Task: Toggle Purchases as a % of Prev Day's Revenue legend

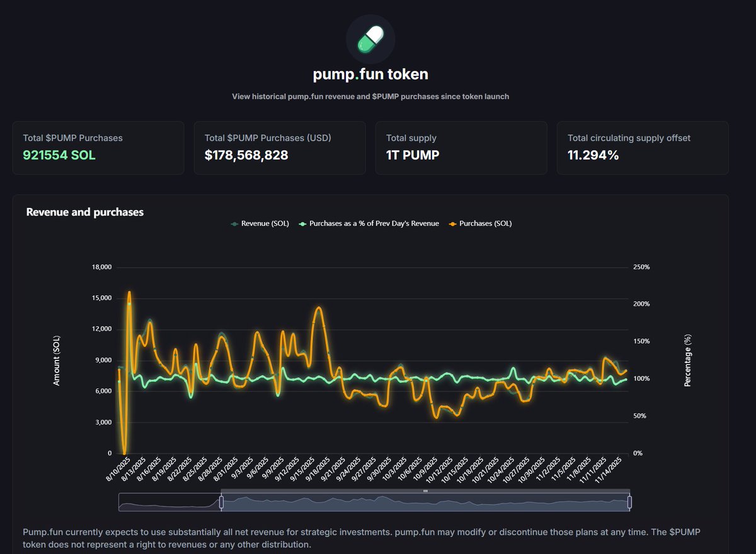Action: pyautogui.click(x=369, y=223)
